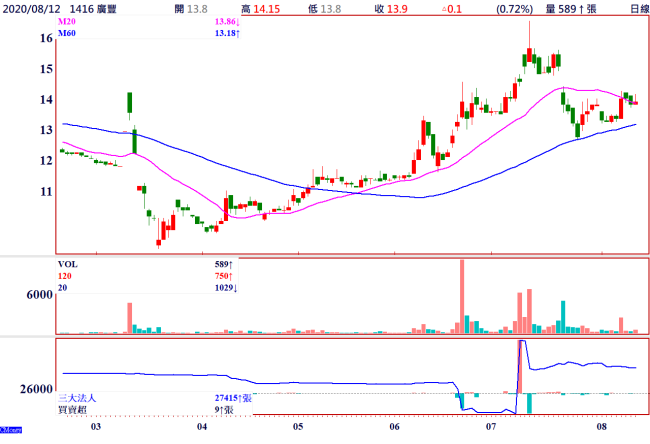The width and height of the screenshot is (650, 444).
Task: Click the low price 低 13.8
Action: pos(325,9)
